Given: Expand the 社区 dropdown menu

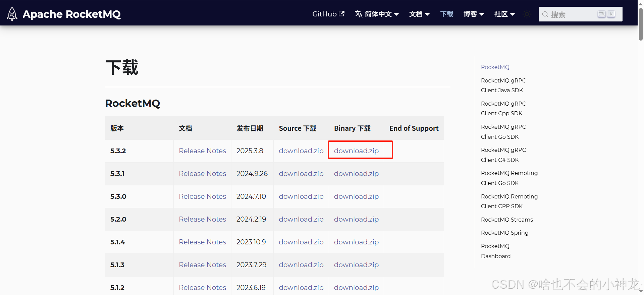Looking at the screenshot, I should point(504,14).
